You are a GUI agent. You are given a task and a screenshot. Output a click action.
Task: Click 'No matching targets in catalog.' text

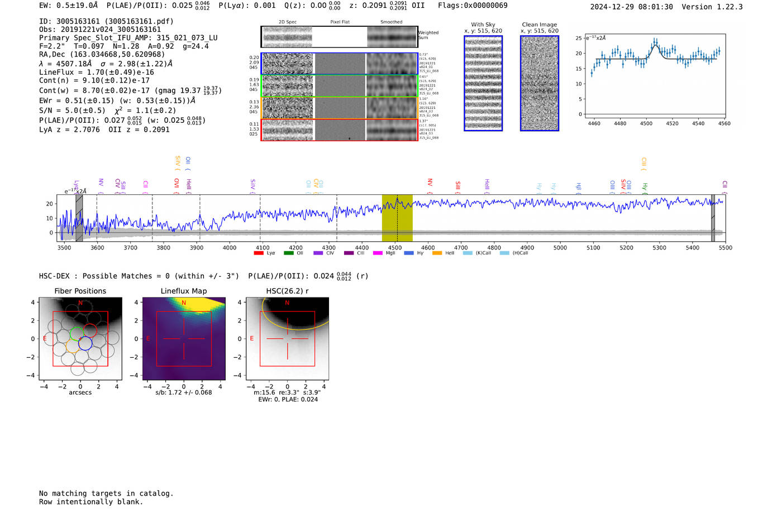(106, 493)
